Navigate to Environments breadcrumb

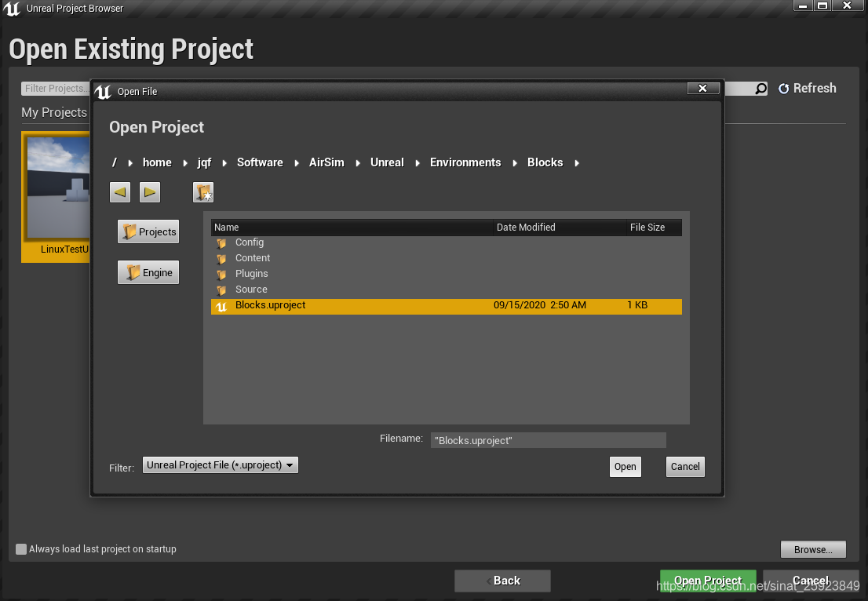(465, 162)
